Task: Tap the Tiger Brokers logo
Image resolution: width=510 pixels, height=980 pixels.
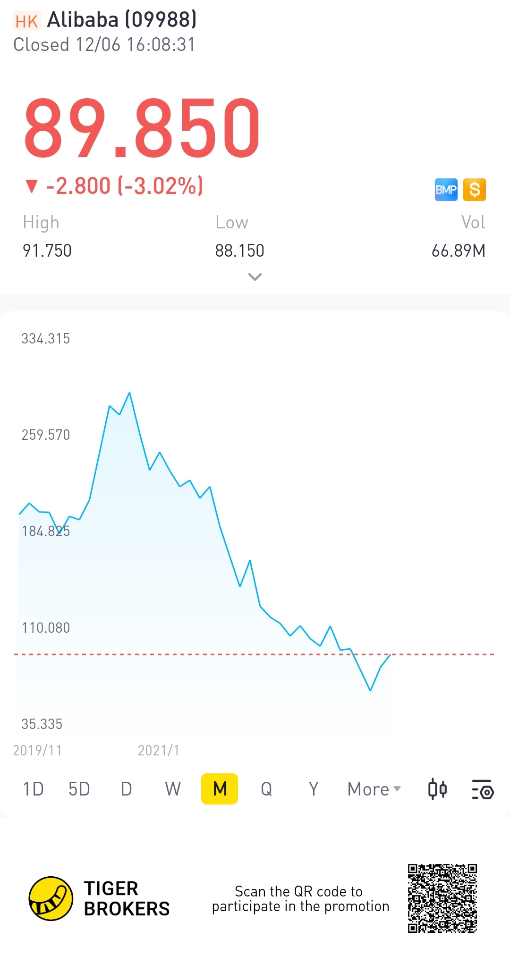Action: coord(51,898)
